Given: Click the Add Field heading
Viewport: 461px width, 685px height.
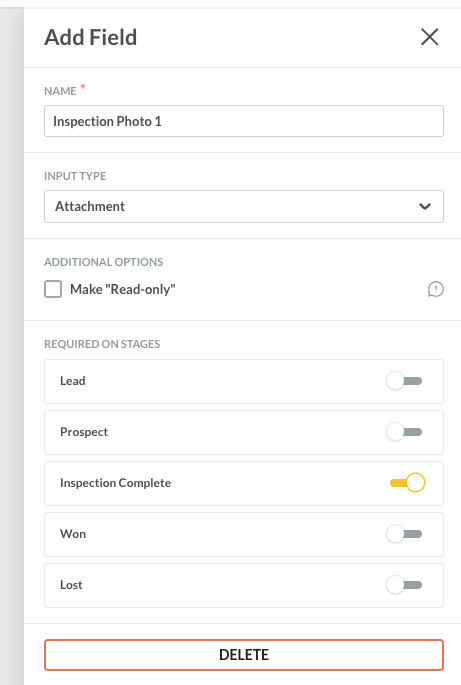Looking at the screenshot, I should coord(90,37).
